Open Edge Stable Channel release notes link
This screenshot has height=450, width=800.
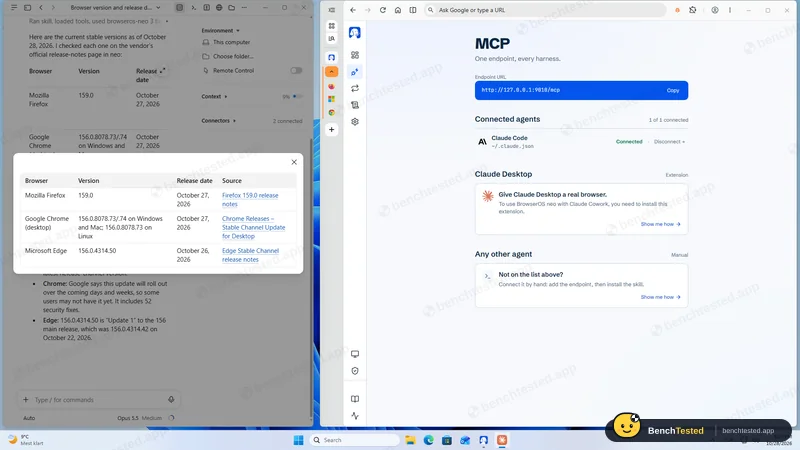251,255
